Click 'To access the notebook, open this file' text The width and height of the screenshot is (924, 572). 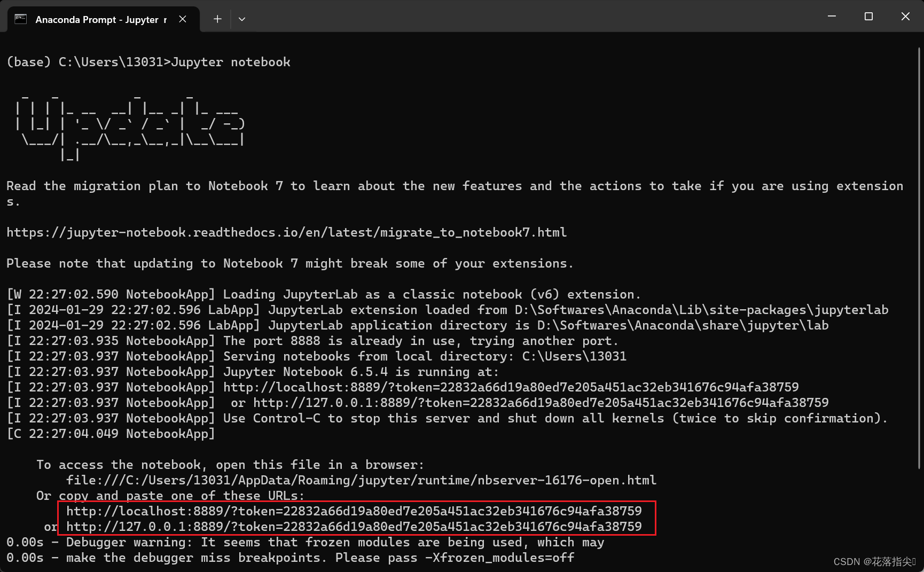click(x=230, y=465)
